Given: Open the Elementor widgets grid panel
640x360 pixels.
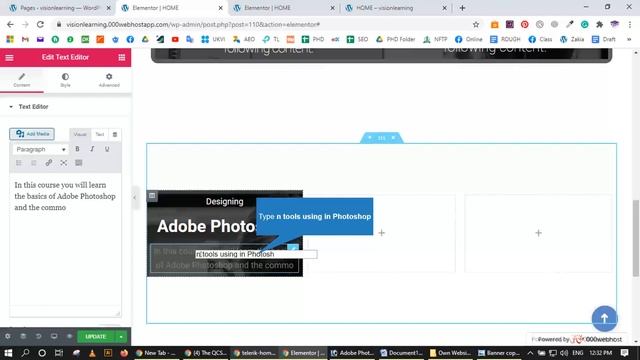Looking at the screenshot, I should click(x=122, y=58).
